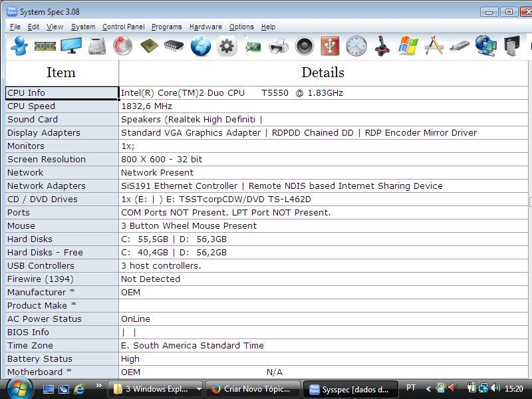This screenshot has width=532, height=399.
Task: Launch Internet Explorer from quick launch
Action: tap(79, 389)
